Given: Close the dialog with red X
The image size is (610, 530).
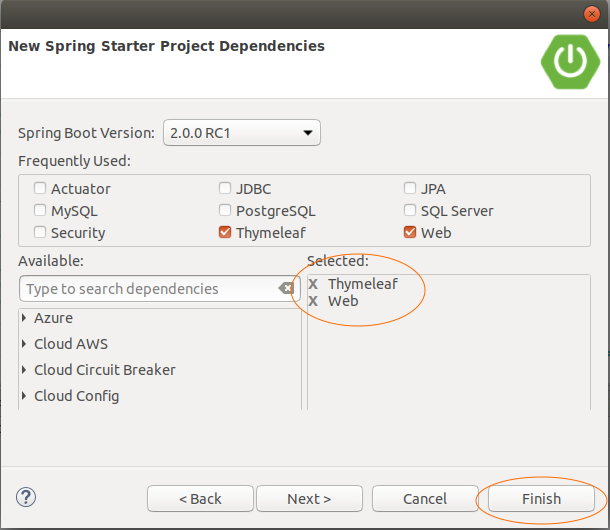Looking at the screenshot, I should 592,14.
